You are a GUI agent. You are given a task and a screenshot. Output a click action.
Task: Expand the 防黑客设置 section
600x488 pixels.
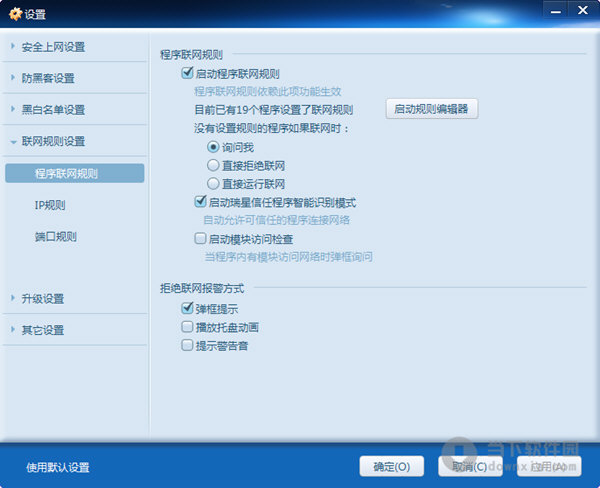pos(47,78)
